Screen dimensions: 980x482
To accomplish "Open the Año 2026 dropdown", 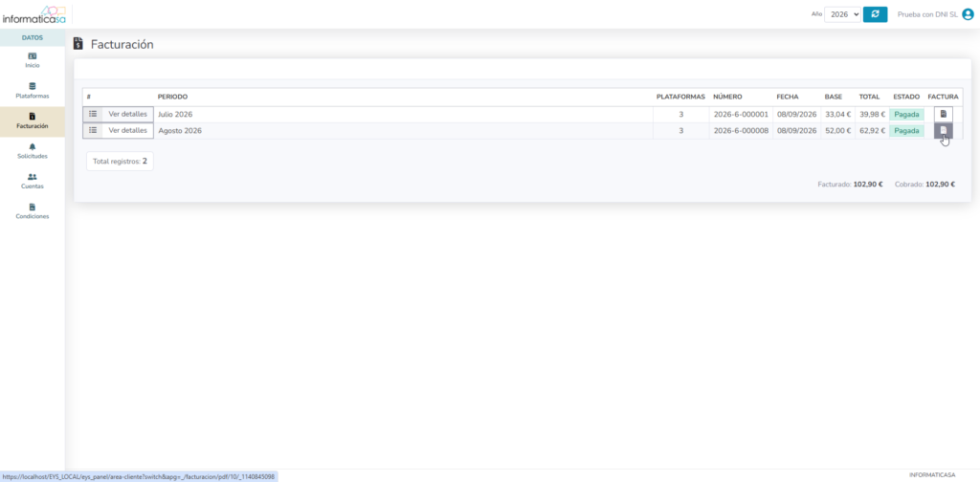I will [x=842, y=14].
